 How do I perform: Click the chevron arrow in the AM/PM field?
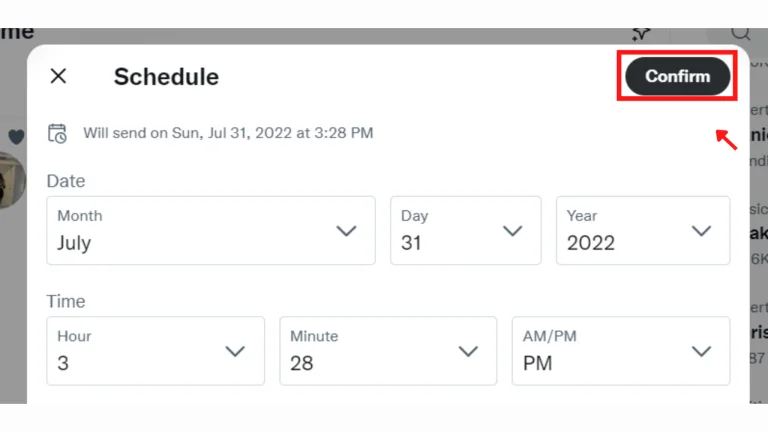(x=701, y=351)
